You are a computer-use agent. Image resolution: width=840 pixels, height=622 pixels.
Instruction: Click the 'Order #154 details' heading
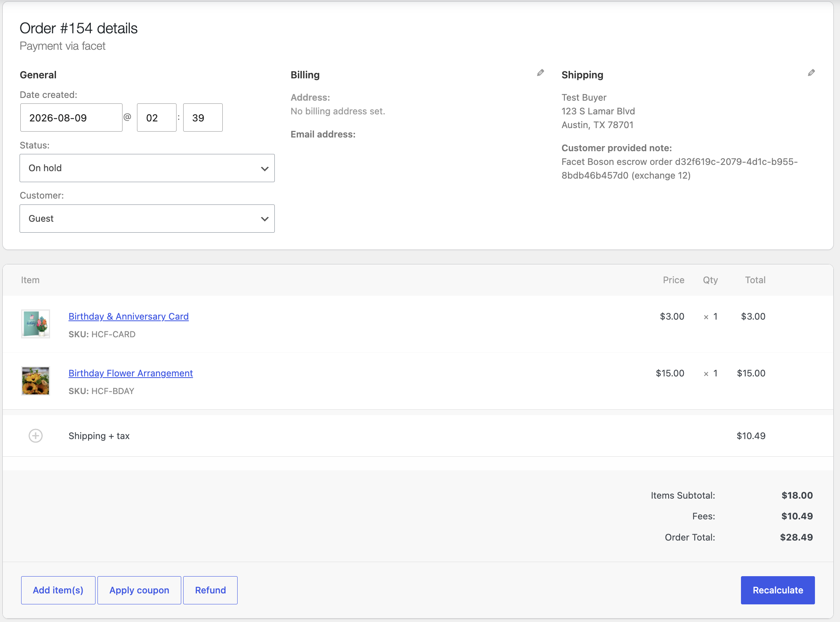point(79,28)
